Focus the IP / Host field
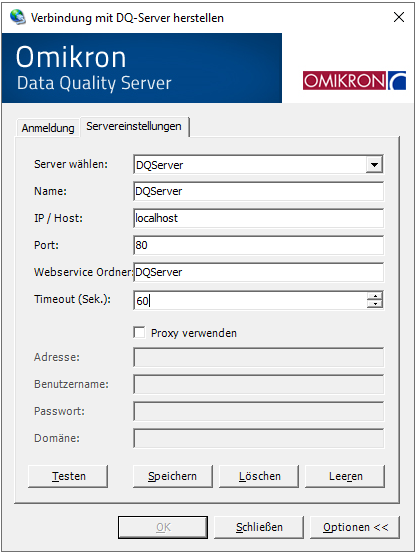Screen dimensions: 419x555 click(258, 218)
